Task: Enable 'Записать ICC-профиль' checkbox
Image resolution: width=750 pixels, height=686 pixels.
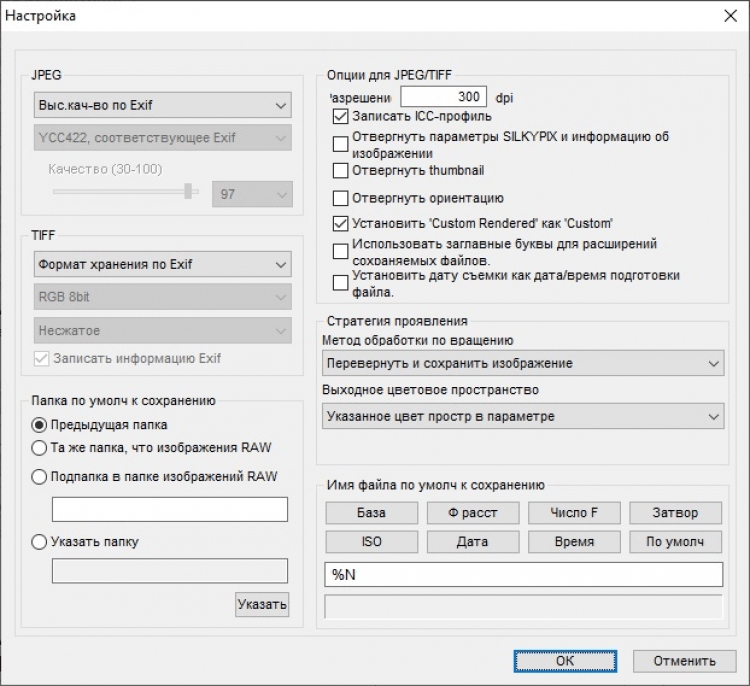Action: [x=341, y=117]
